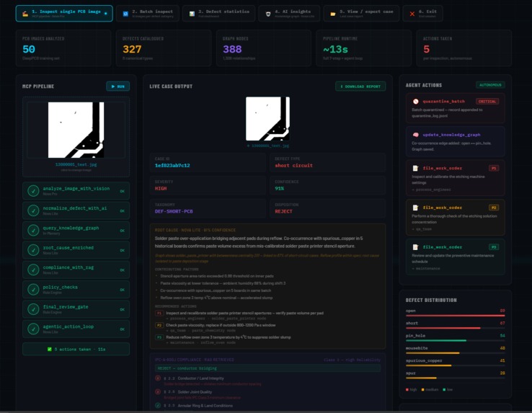Click the orange 'medium' legend swatch
This screenshot has height=413, width=532.
pyautogui.click(x=422, y=390)
